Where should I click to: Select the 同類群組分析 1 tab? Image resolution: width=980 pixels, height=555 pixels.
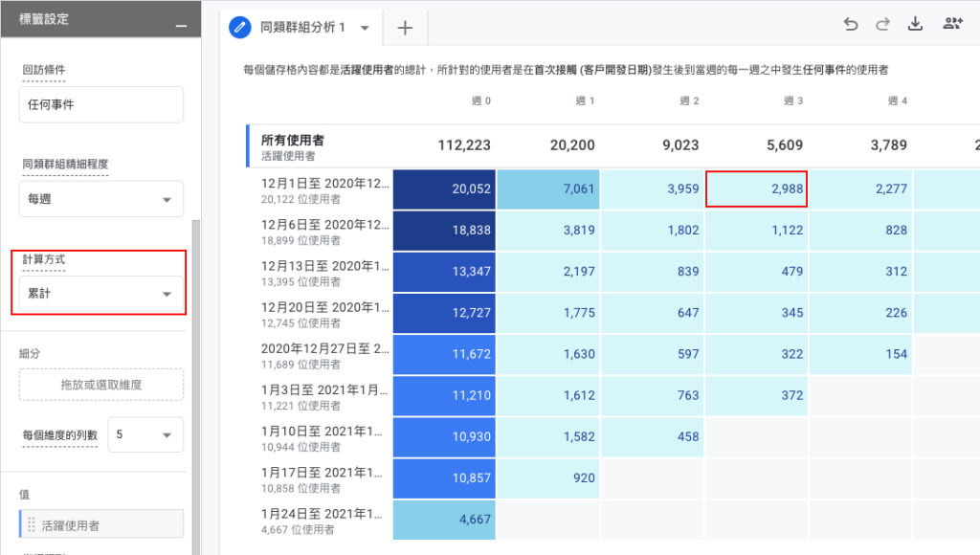[302, 28]
